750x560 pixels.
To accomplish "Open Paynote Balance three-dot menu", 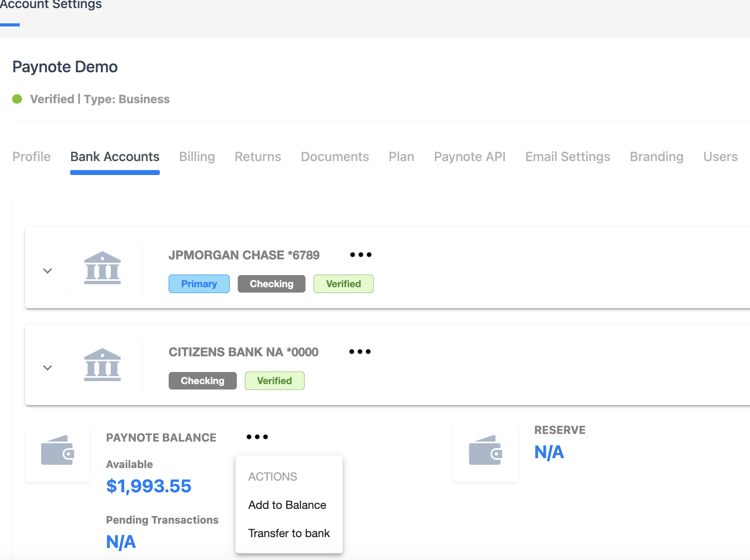I will click(257, 437).
